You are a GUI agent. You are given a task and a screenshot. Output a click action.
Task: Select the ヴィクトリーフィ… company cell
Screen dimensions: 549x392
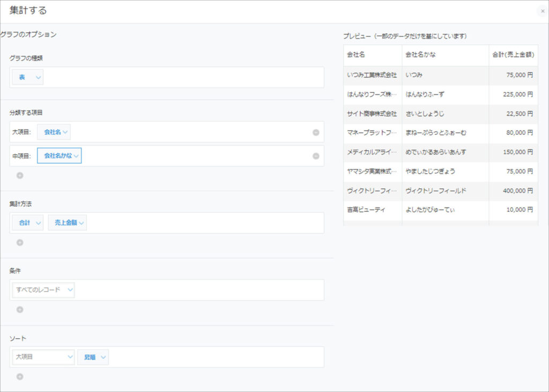point(373,190)
